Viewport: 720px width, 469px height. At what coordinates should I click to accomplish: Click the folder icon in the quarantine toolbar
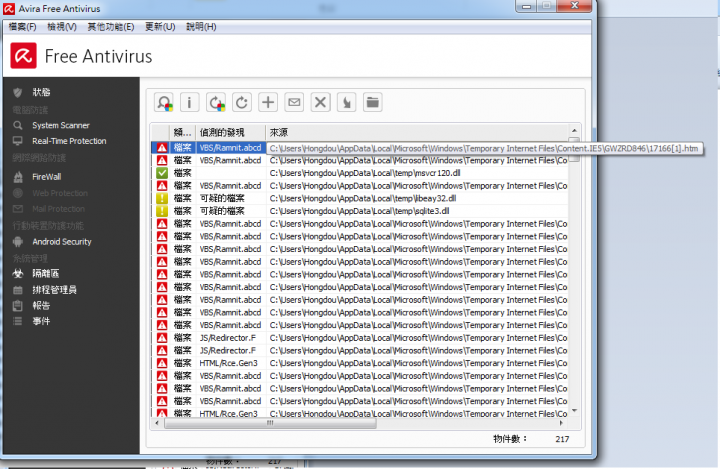373,102
